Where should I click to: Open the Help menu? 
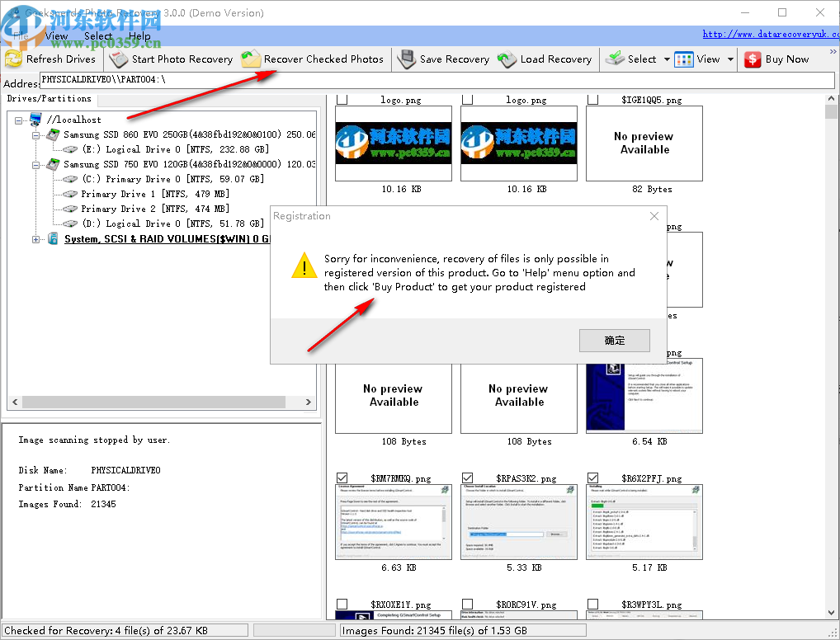139,36
